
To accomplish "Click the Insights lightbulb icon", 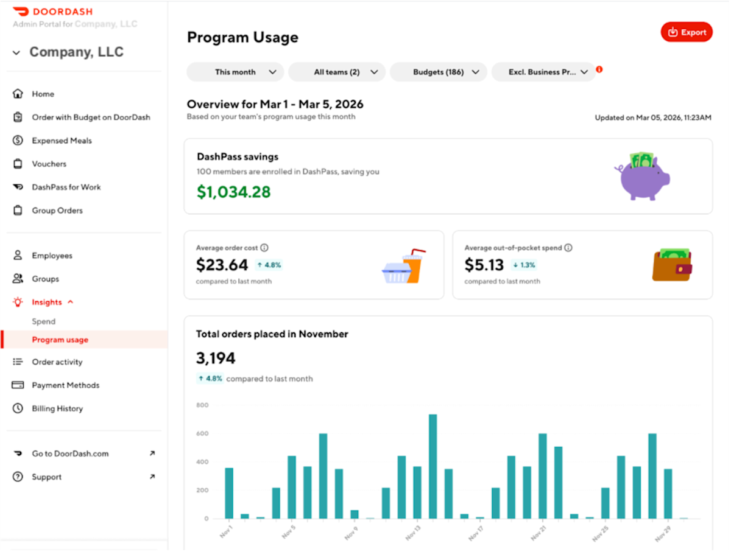I will pyautogui.click(x=18, y=302).
